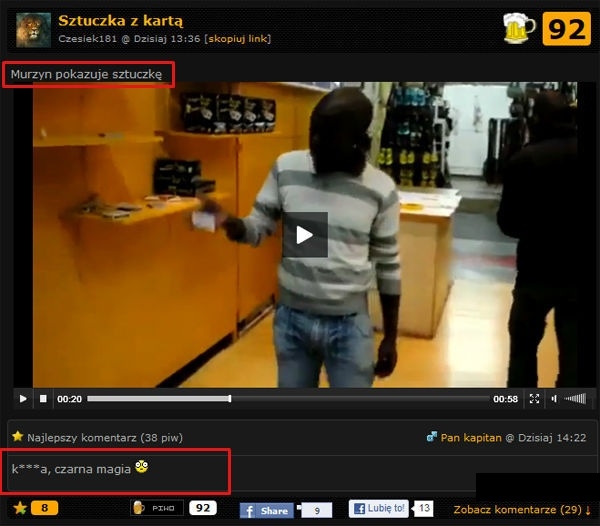This screenshot has width=600, height=526.
Task: Open the lion avatar of the poster
Action: tap(32, 29)
